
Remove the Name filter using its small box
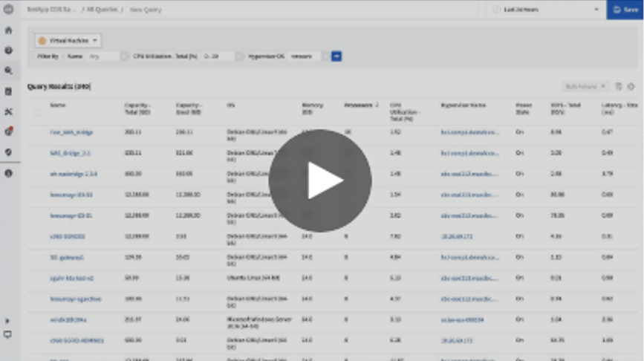(x=124, y=56)
